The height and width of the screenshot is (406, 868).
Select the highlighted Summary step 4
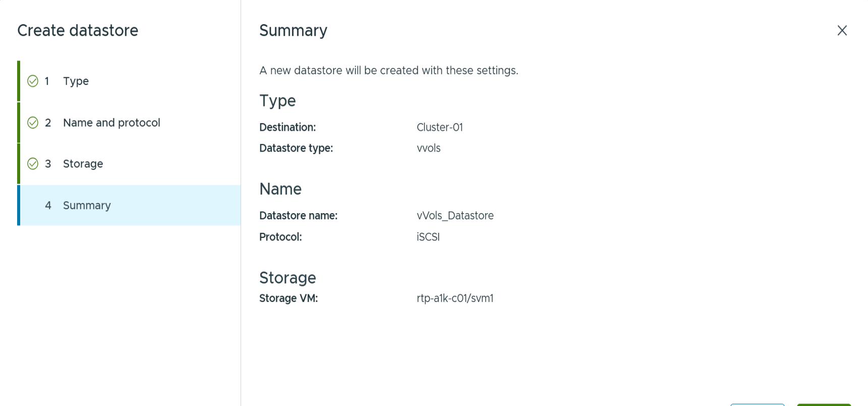click(87, 206)
